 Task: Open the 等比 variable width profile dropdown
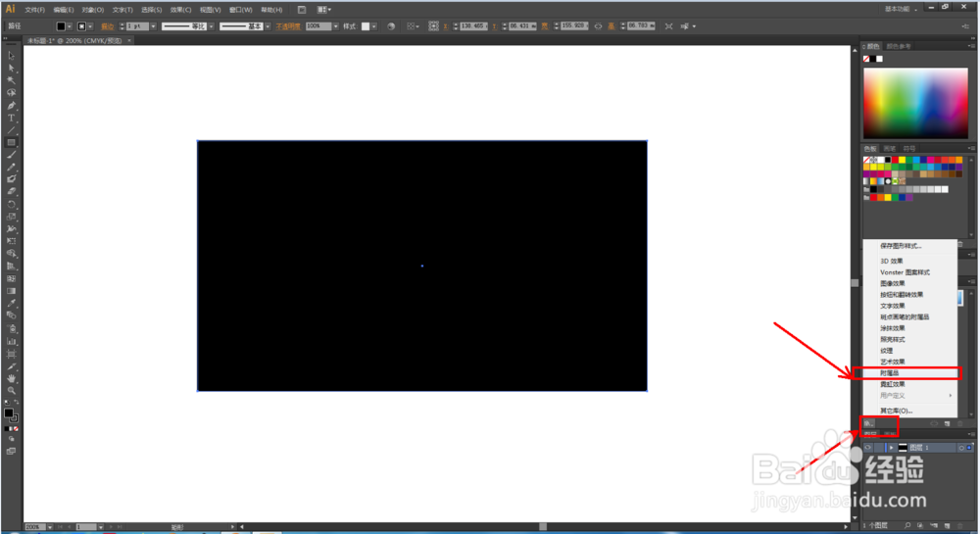212,26
